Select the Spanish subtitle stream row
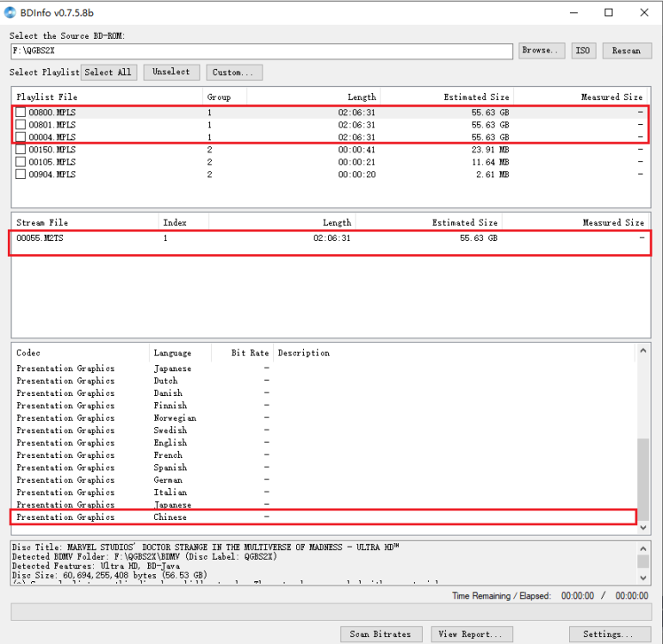This screenshot has height=644, width=663. [324, 468]
